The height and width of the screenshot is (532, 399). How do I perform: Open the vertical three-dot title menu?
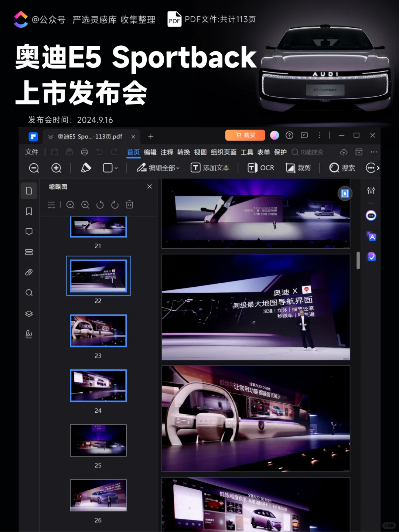pyautogui.click(x=319, y=135)
